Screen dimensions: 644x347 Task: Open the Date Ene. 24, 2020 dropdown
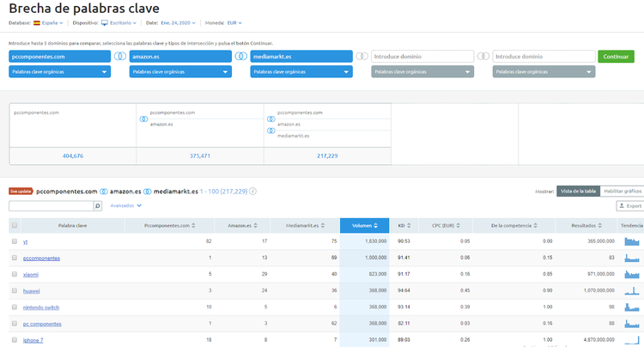(x=179, y=23)
